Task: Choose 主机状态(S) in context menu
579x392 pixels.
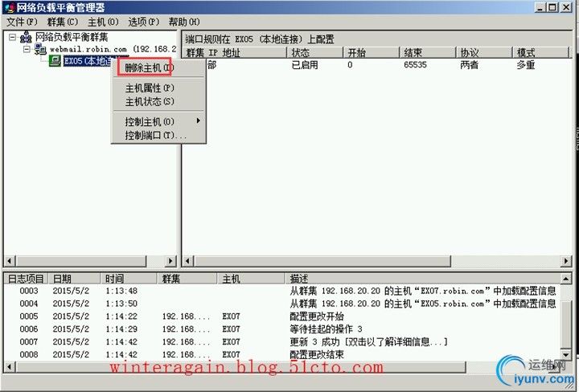Action: coord(150,101)
